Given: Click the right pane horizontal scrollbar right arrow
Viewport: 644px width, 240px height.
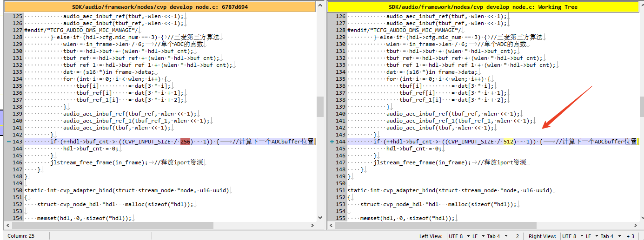Looking at the screenshot, I should [x=637, y=225].
